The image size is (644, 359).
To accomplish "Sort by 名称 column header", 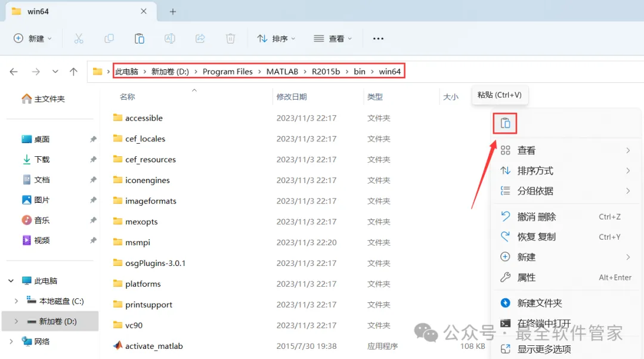I will point(128,97).
